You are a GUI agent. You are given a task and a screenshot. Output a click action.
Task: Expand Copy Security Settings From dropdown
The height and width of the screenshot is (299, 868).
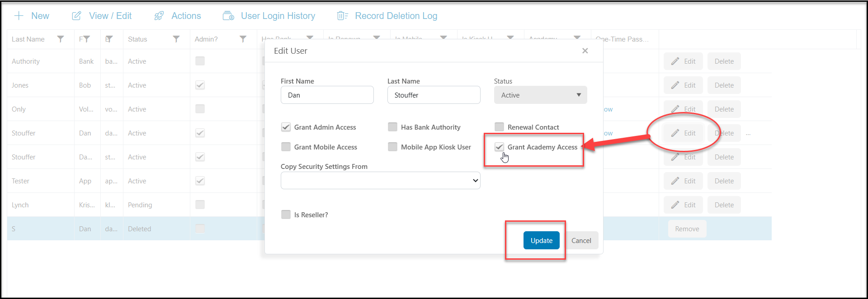point(381,181)
